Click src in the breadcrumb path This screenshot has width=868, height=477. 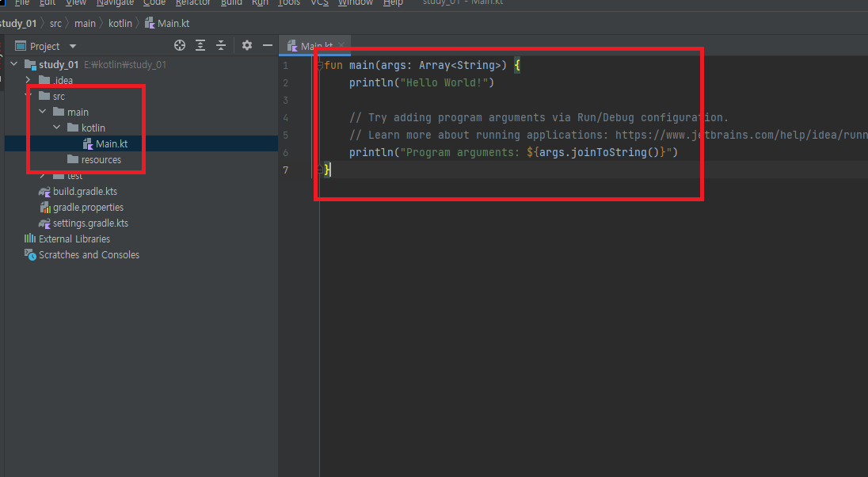click(x=56, y=23)
